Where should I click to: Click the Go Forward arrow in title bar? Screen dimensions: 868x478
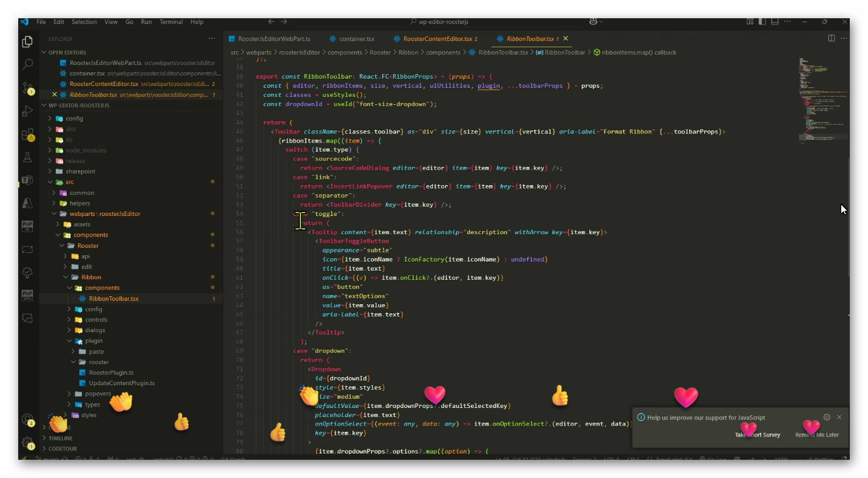(x=283, y=22)
